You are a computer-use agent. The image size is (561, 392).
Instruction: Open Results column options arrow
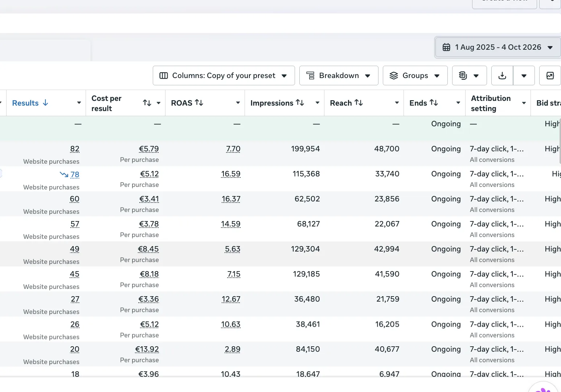pos(79,103)
